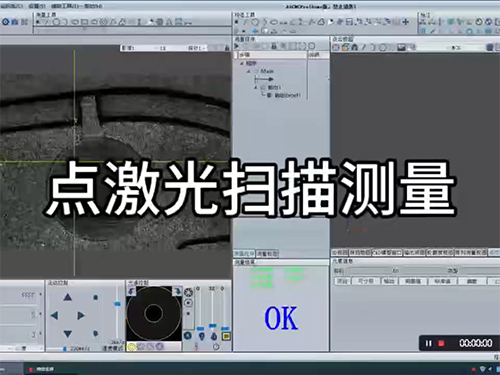Select the segmented ring light icon
500x375 pixels.
point(189,292)
